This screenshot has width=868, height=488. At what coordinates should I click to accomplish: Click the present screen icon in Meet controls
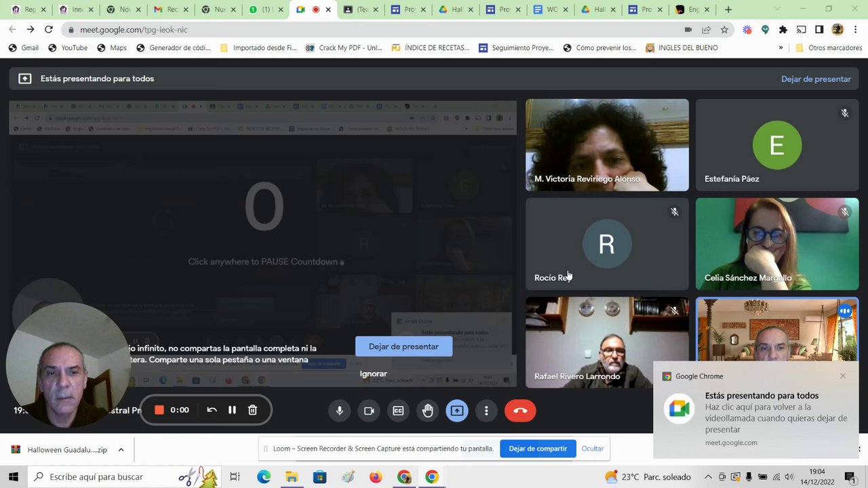[x=457, y=411]
